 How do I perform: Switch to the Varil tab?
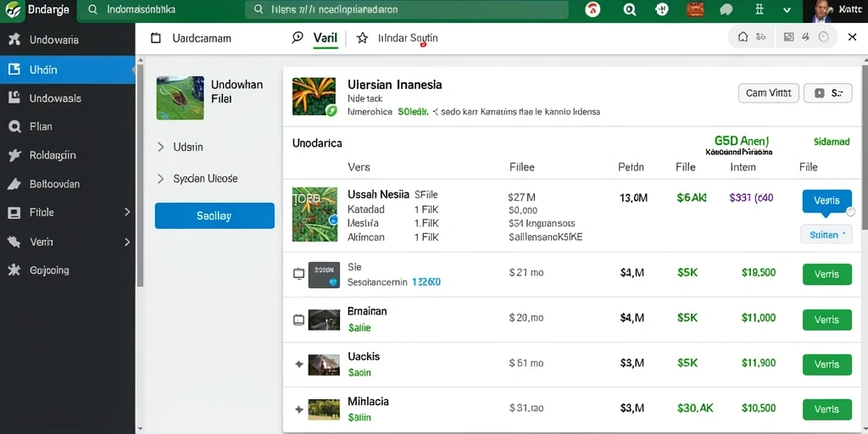pos(325,38)
